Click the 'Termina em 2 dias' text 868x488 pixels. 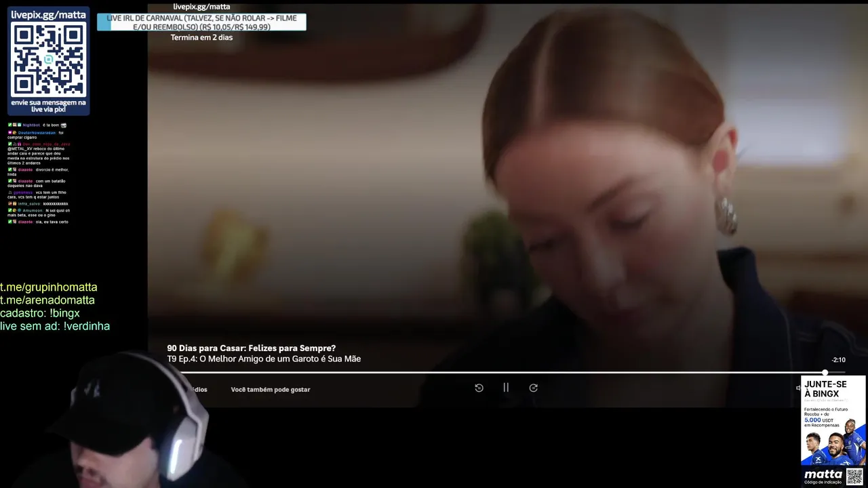[x=201, y=37]
